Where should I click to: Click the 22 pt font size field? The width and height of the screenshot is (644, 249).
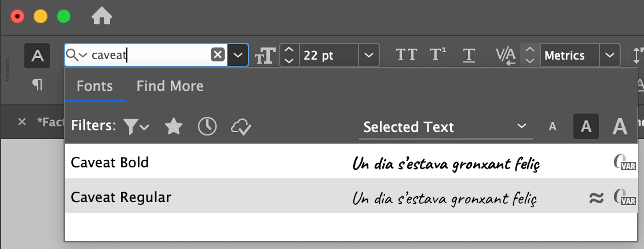click(328, 55)
